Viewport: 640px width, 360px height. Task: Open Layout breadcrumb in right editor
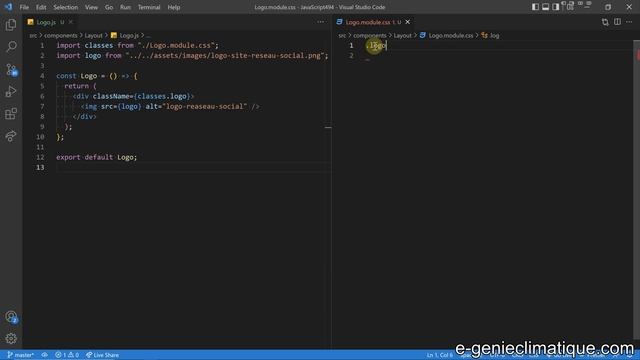pos(402,36)
